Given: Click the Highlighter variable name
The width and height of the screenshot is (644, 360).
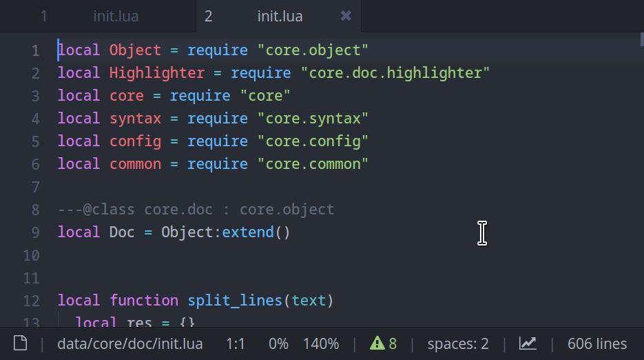Looking at the screenshot, I should (157, 73).
